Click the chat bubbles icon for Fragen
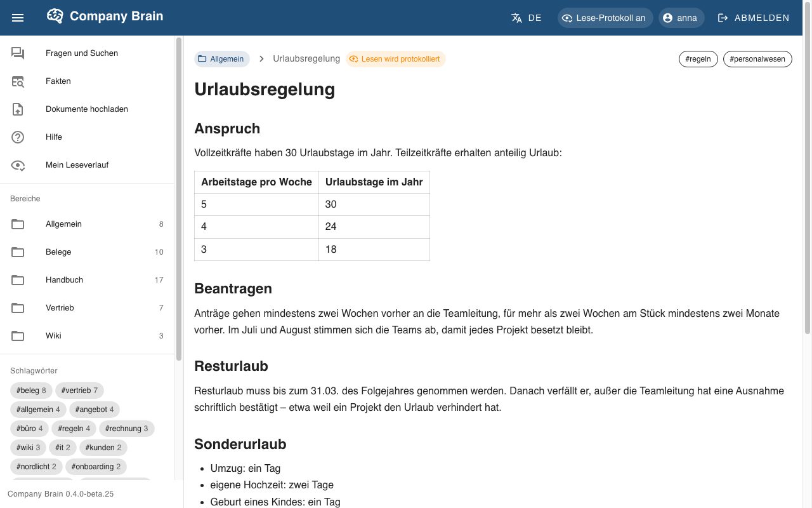This screenshot has width=812, height=508. 18,53
